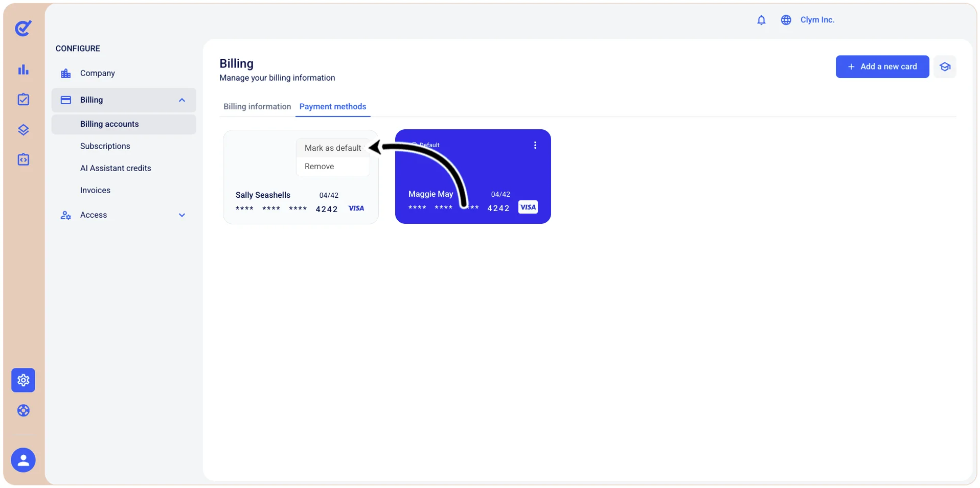Image resolution: width=980 pixels, height=488 pixels.
Task: Click 'Manage your billing information' text
Action: 277,78
